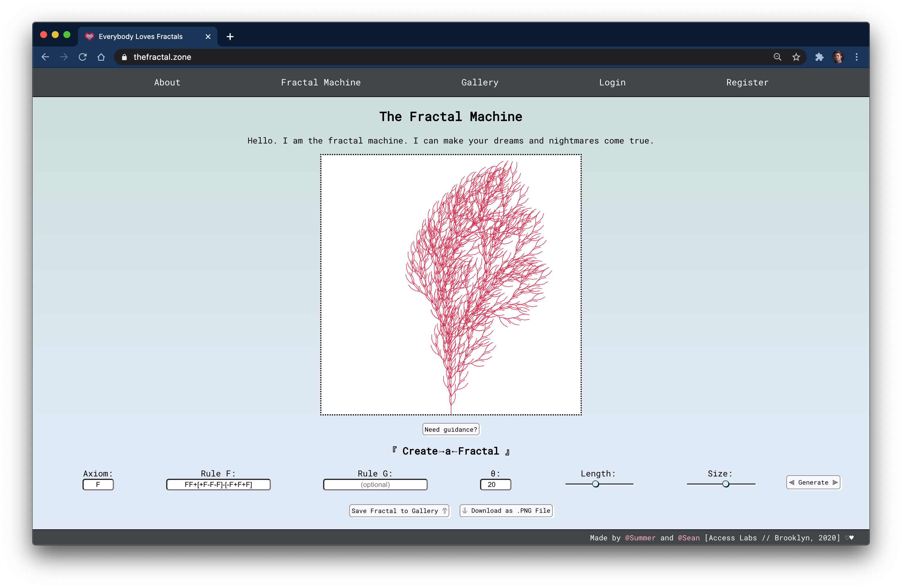This screenshot has height=588, width=902.
Task: Click the red macOS close window button
Action: point(44,35)
